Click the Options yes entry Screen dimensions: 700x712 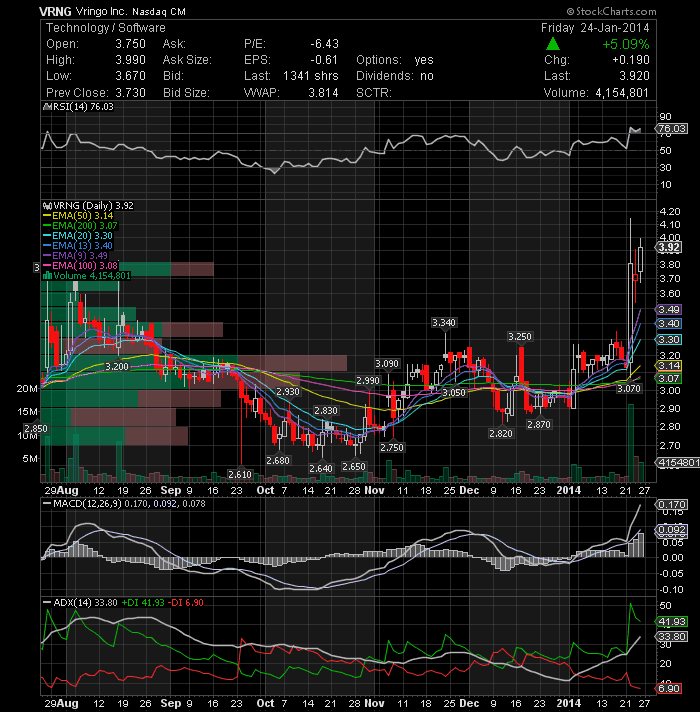coord(395,60)
